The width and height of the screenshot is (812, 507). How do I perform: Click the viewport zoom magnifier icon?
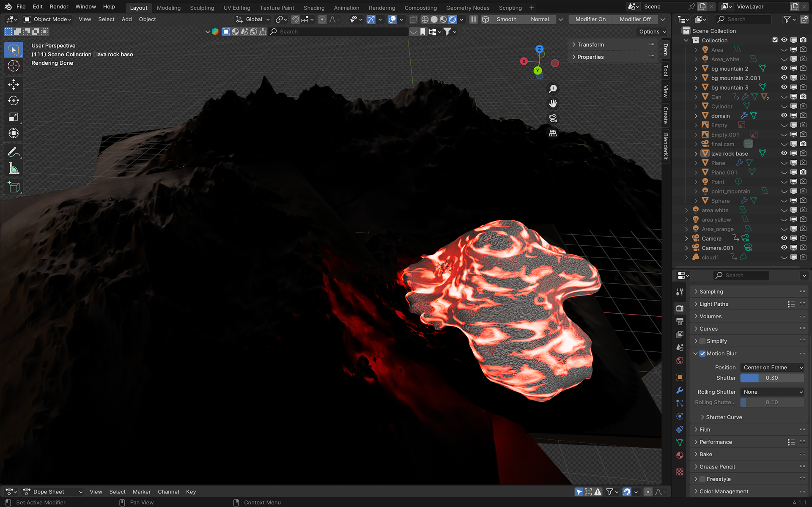pos(553,89)
